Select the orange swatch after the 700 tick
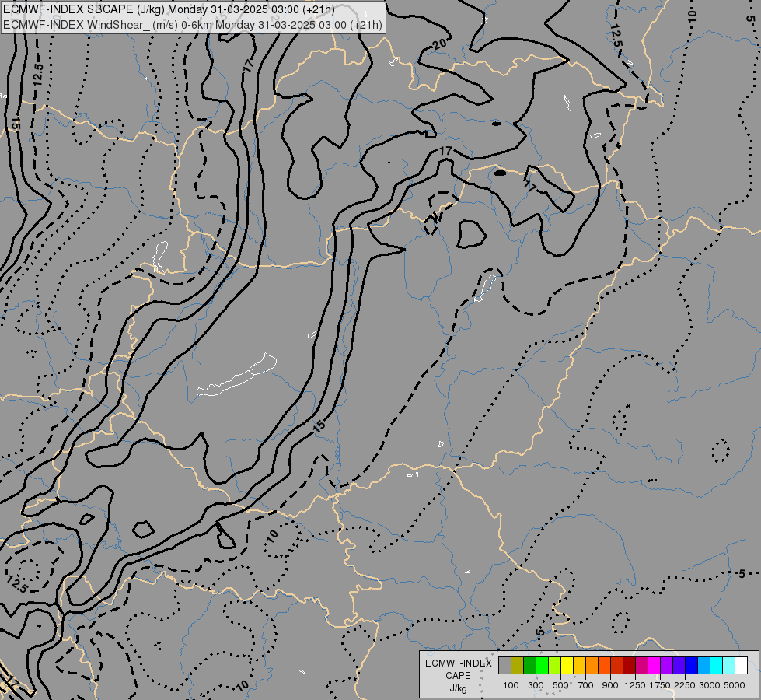 592,665
